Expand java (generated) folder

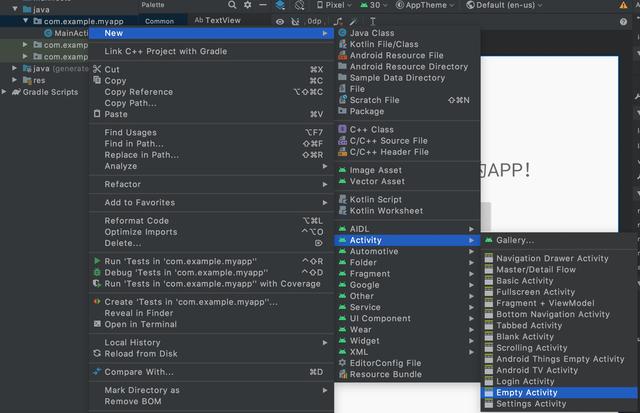coord(15,68)
